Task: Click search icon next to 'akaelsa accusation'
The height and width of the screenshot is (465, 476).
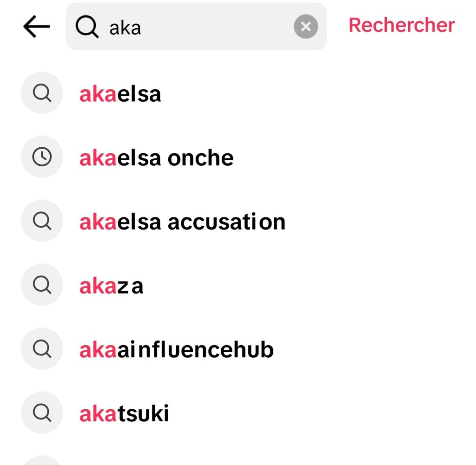Action: click(x=42, y=221)
